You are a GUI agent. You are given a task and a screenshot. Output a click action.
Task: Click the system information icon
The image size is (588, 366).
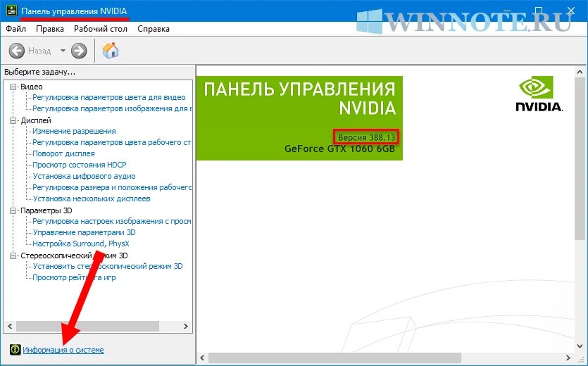click(15, 350)
